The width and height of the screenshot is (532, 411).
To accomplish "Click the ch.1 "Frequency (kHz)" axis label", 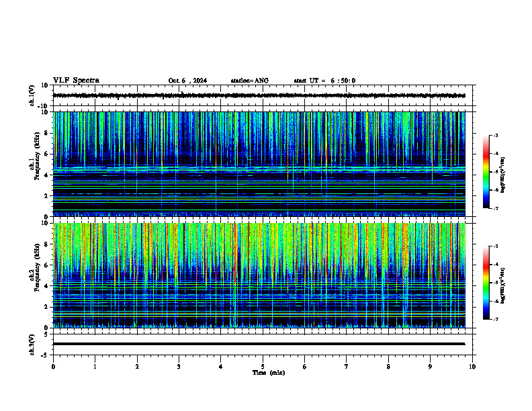I will [x=37, y=156].
